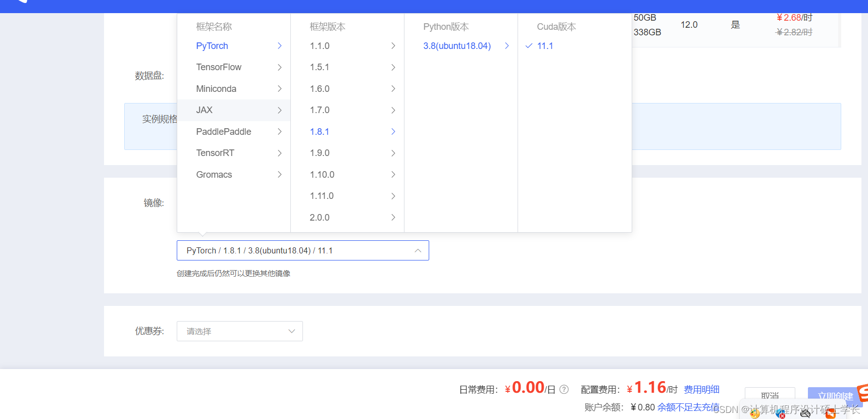Viewport: 868px width, 419px height.
Task: Expand TensorRT row chevron arrow
Action: click(280, 153)
